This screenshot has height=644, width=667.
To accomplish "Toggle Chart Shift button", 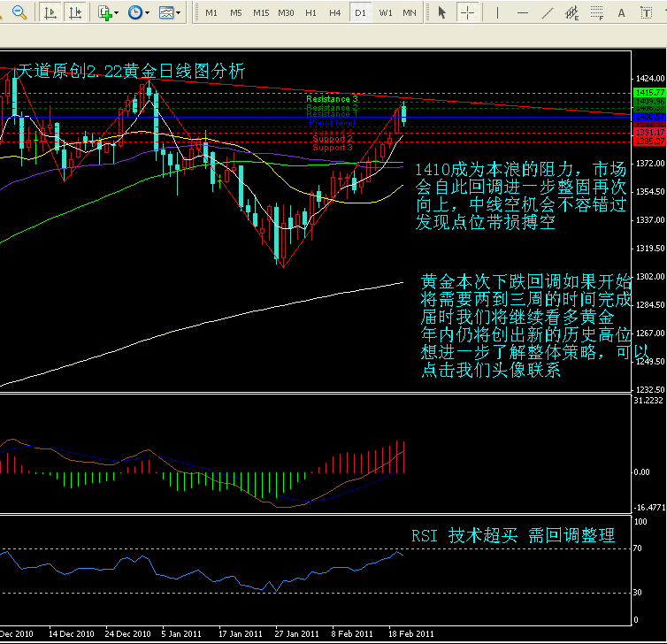I will 75,12.
